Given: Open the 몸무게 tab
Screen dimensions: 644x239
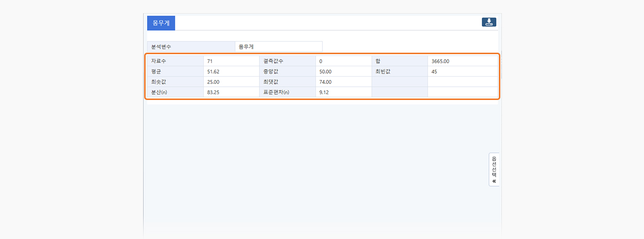Looking at the screenshot, I should click(x=161, y=23).
